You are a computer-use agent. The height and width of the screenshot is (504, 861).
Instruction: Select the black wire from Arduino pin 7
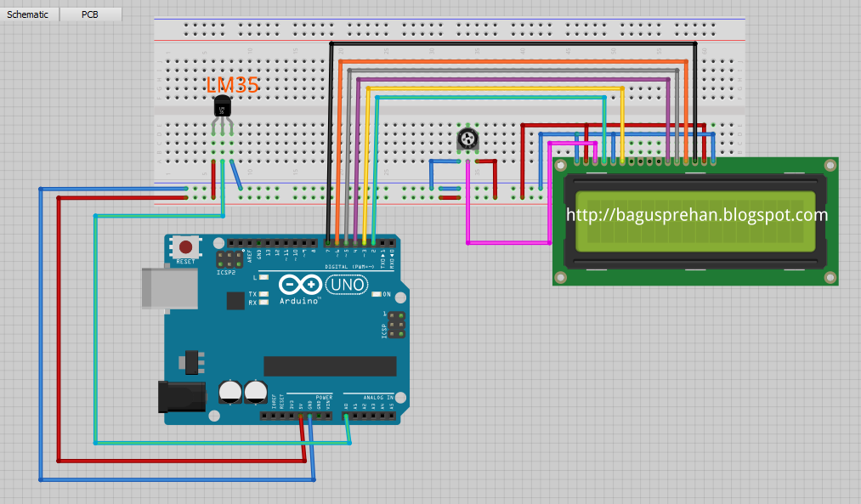(x=513, y=43)
